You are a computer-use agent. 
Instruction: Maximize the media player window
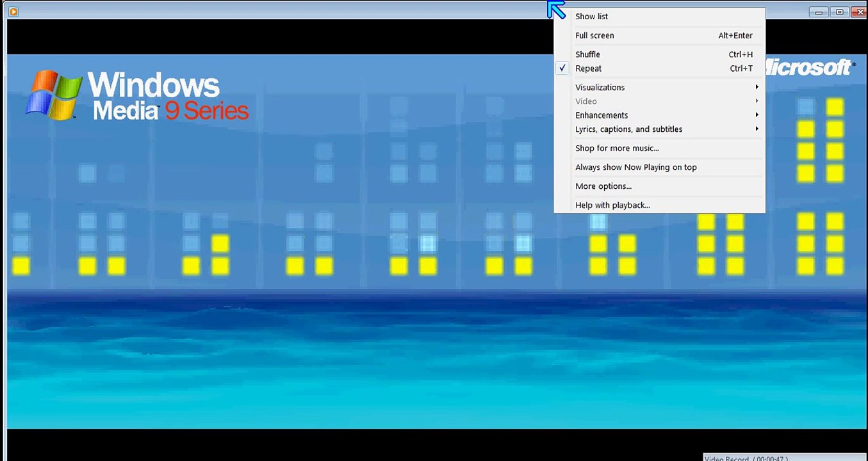(839, 12)
